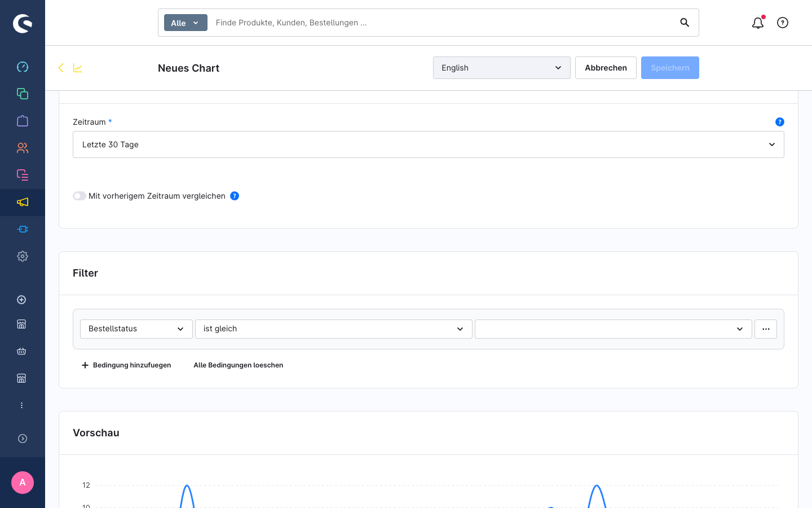
Task: Open the Alle search scope selector
Action: coord(186,23)
